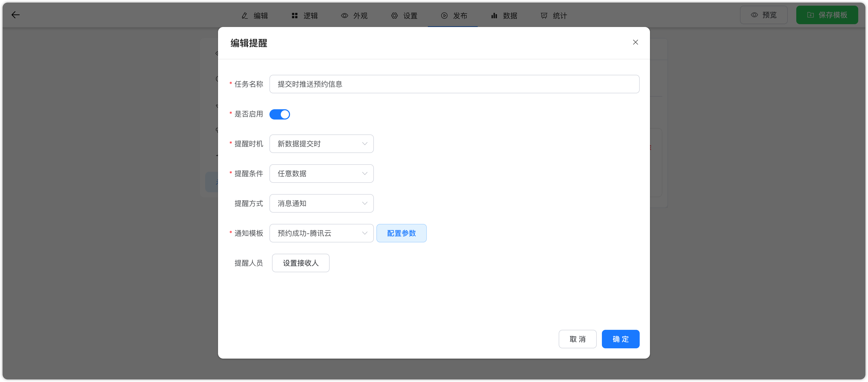
Task: Click the 任务名称 text field
Action: (454, 84)
